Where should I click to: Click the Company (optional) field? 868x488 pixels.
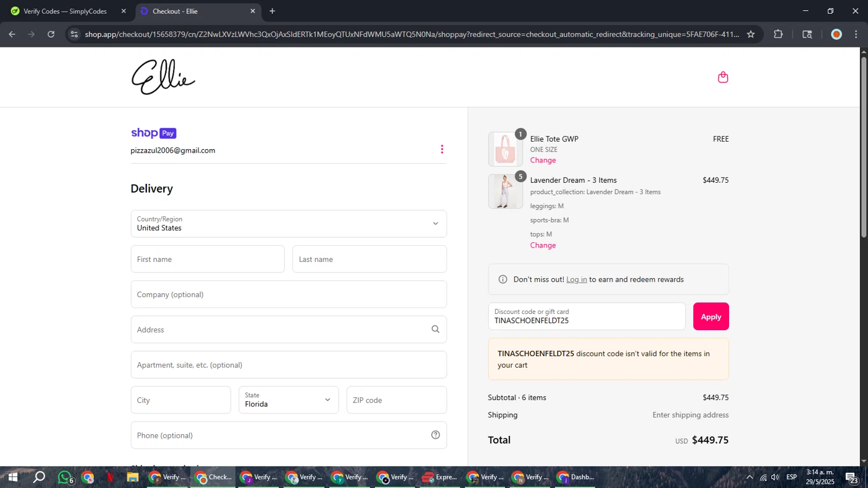(x=289, y=294)
